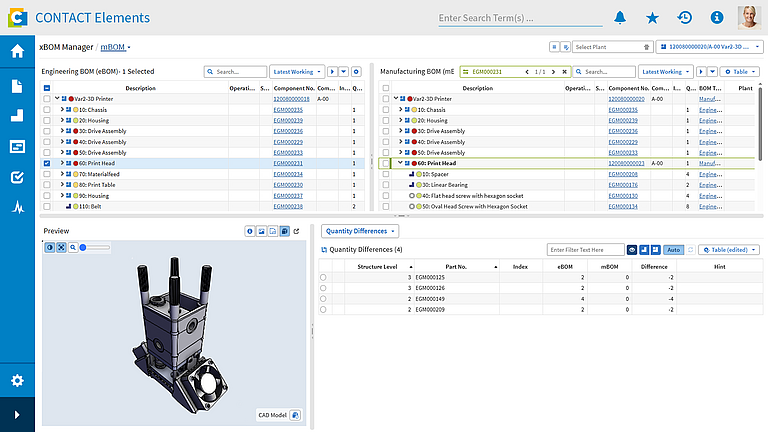The image size is (768, 432).
Task: Check the mBOM 20: Housing checkbox
Action: pyautogui.click(x=386, y=120)
